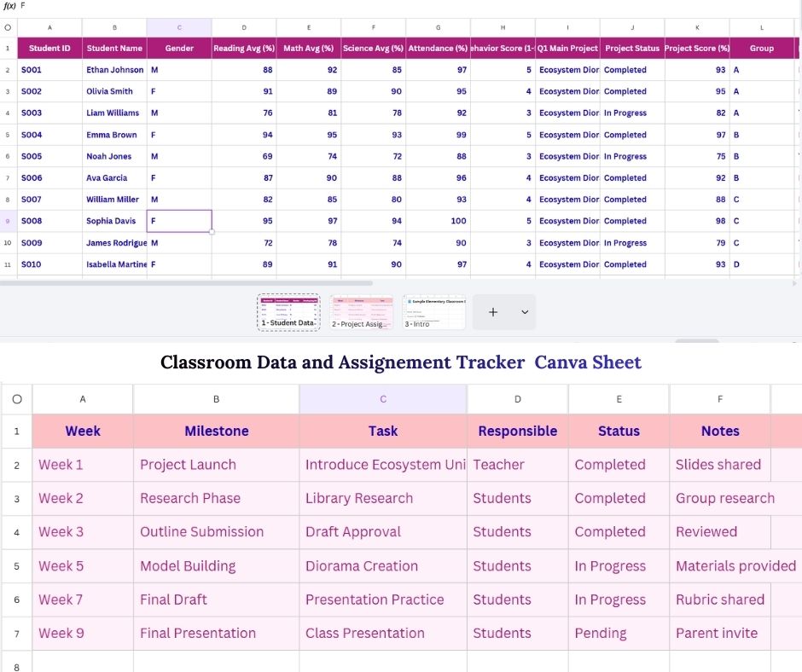This screenshot has height=672, width=802.
Task: Click the 'Milestone' header cell
Action: click(217, 431)
